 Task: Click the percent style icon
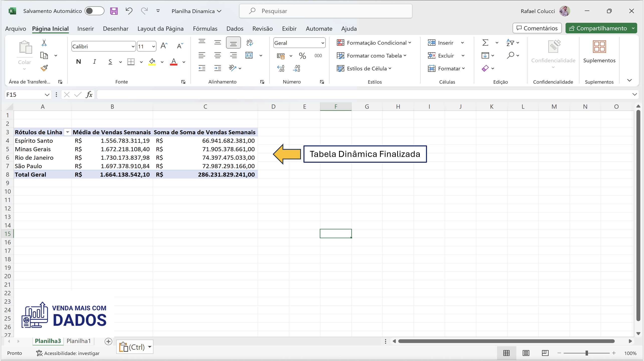tap(302, 56)
